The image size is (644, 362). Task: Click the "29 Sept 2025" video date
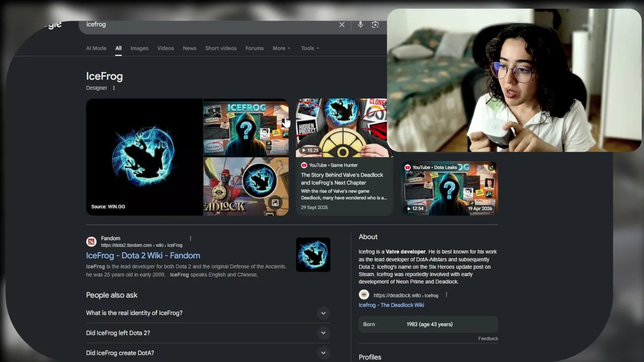314,208
